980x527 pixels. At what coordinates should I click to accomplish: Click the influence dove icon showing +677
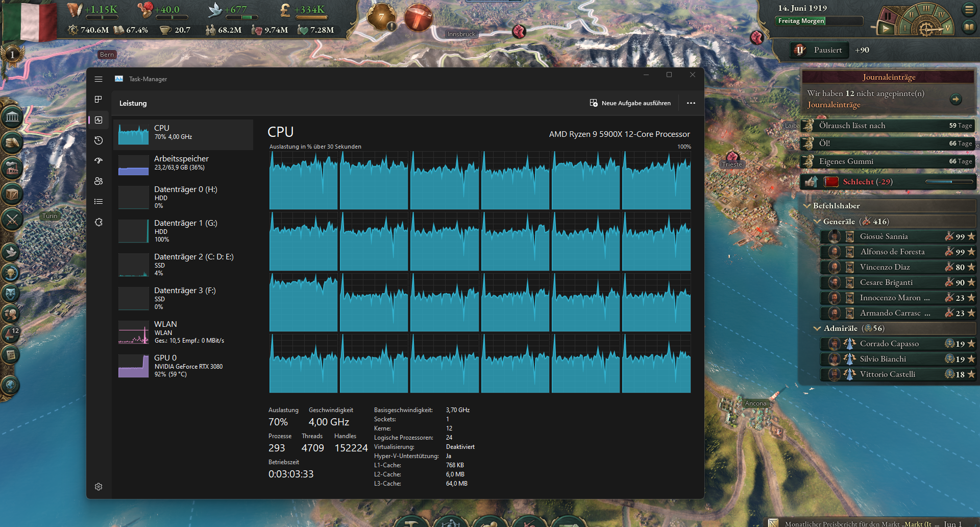tap(215, 9)
